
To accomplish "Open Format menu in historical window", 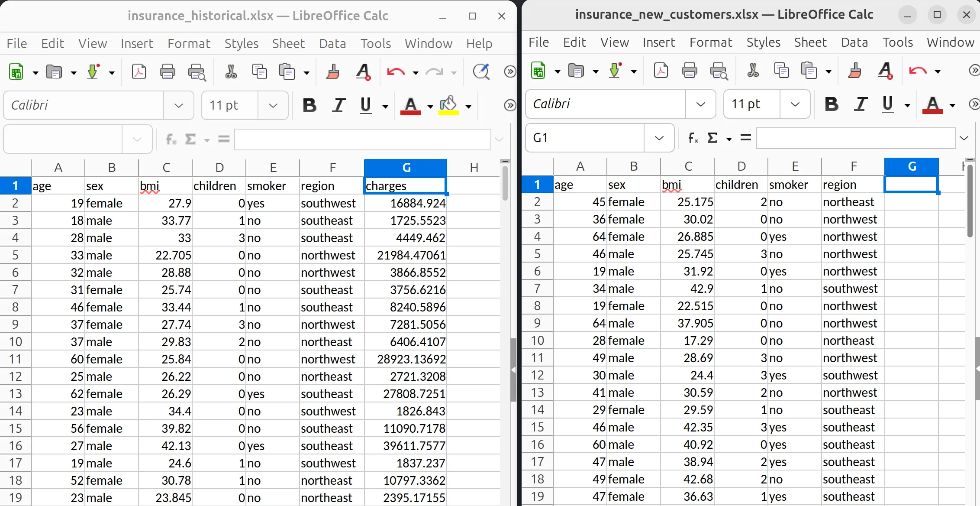I will [189, 43].
